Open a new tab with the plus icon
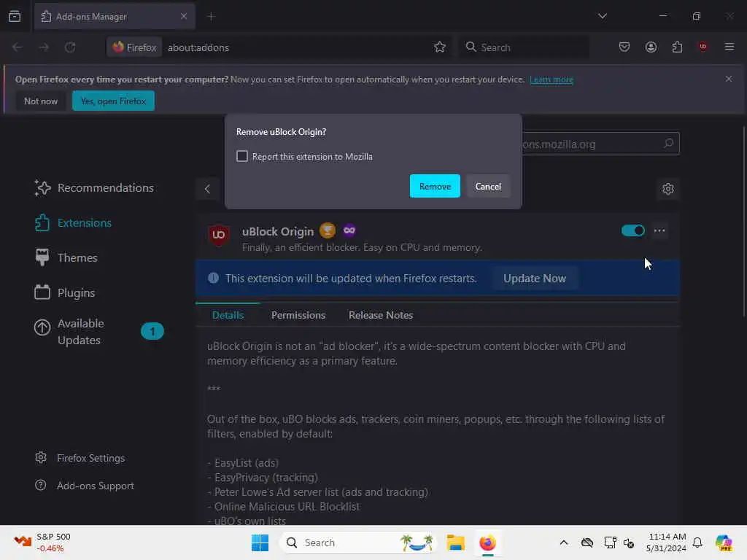 211,17
